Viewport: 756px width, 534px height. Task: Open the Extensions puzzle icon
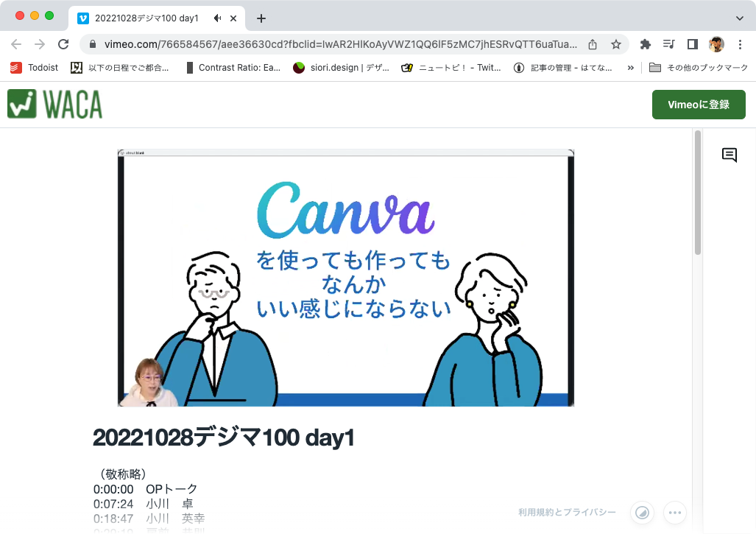645,44
